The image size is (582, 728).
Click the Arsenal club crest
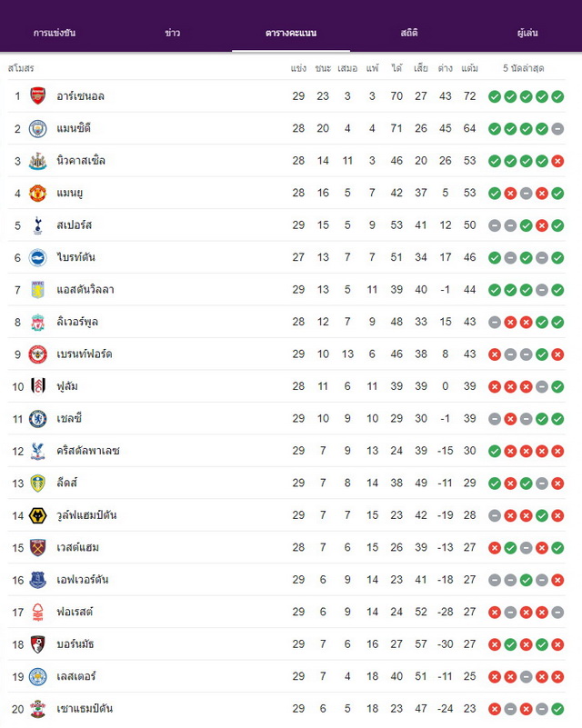click(x=37, y=96)
